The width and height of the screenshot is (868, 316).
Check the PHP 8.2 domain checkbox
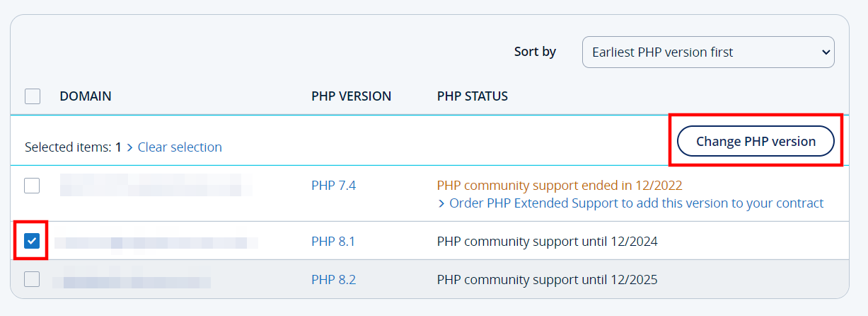(32, 279)
